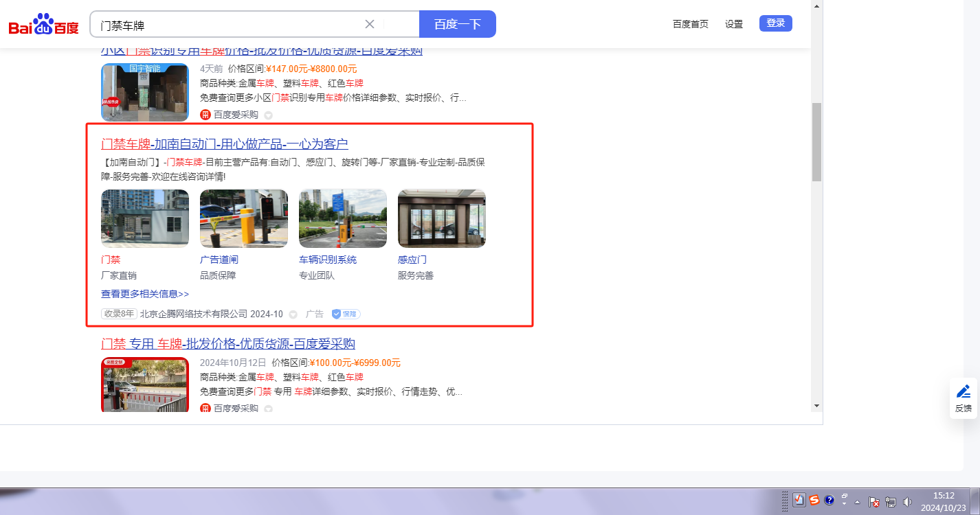Click the price ¥100.00元-¥6999.00元
This screenshot has height=515, width=980.
click(355, 363)
